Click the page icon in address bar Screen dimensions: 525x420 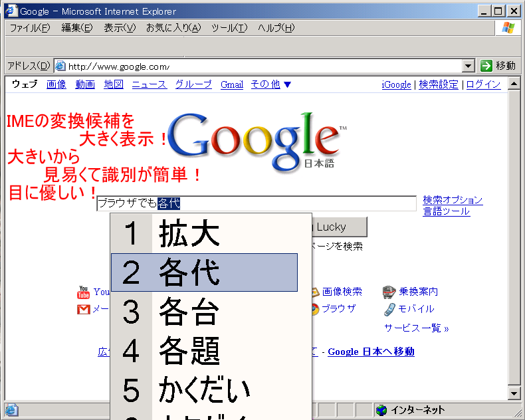tap(60, 66)
